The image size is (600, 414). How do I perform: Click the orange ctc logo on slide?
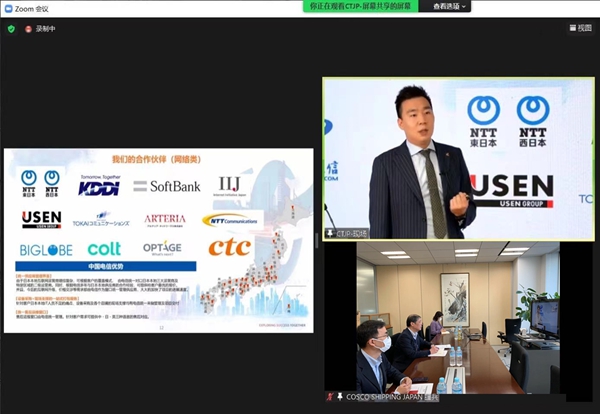point(230,247)
